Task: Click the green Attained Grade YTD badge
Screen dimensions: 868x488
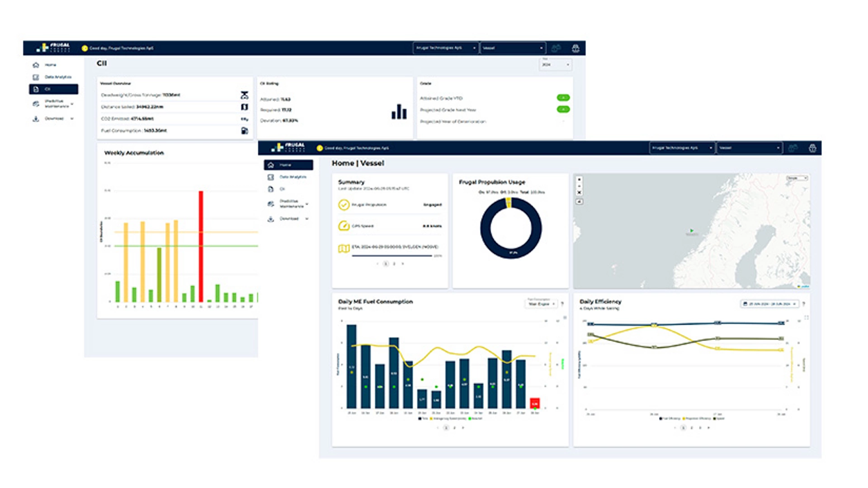Action: click(x=564, y=98)
